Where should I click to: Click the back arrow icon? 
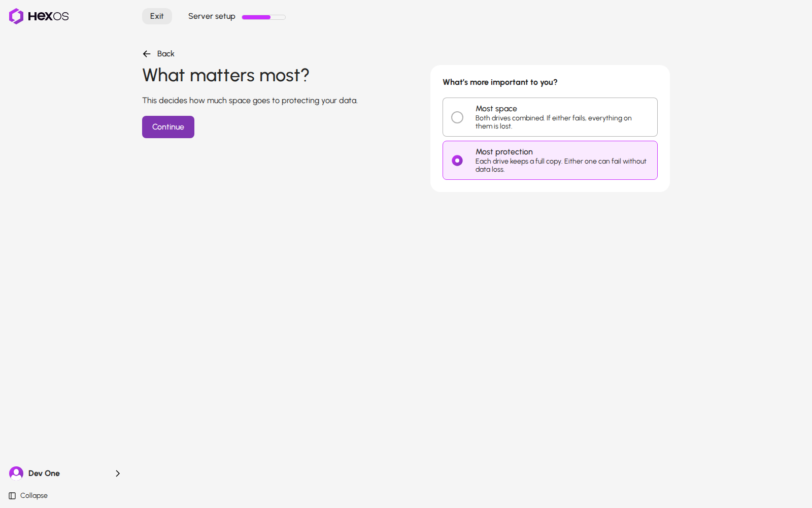click(x=147, y=54)
